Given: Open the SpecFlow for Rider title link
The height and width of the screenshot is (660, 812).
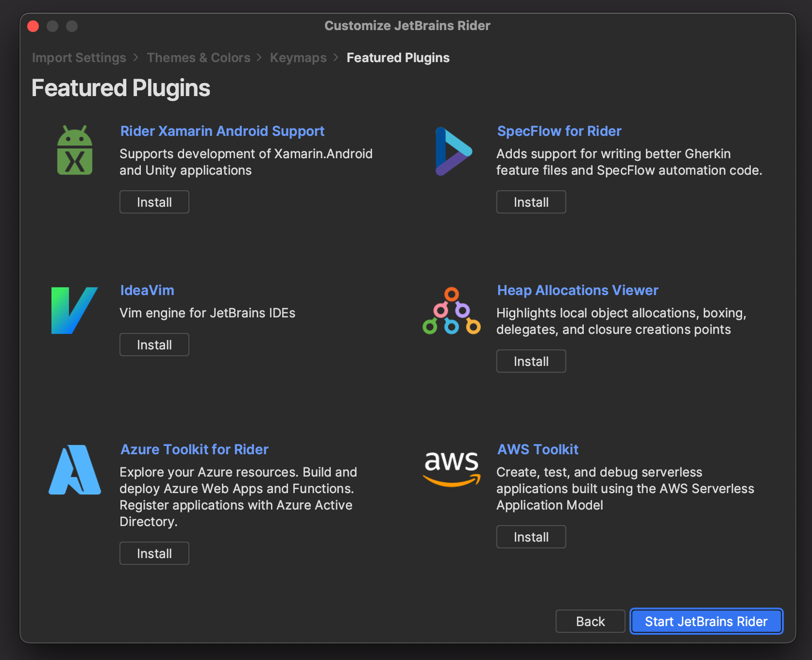Looking at the screenshot, I should click(559, 131).
